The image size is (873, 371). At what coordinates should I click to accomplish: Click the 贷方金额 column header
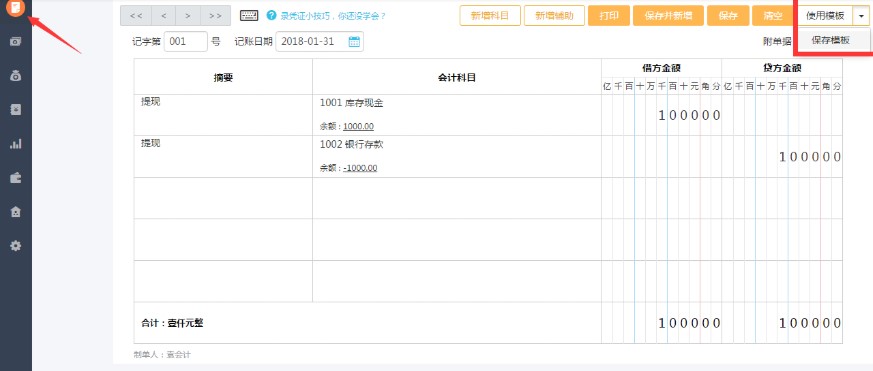click(x=782, y=69)
